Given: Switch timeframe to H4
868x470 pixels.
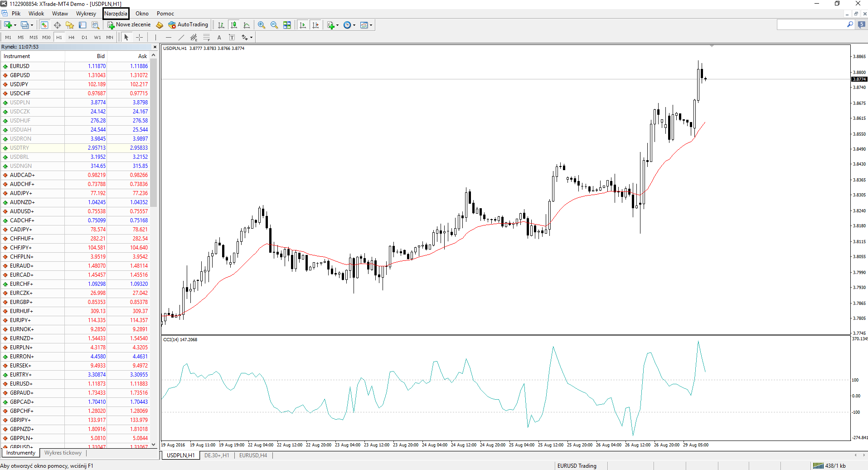Looking at the screenshot, I should [x=72, y=37].
